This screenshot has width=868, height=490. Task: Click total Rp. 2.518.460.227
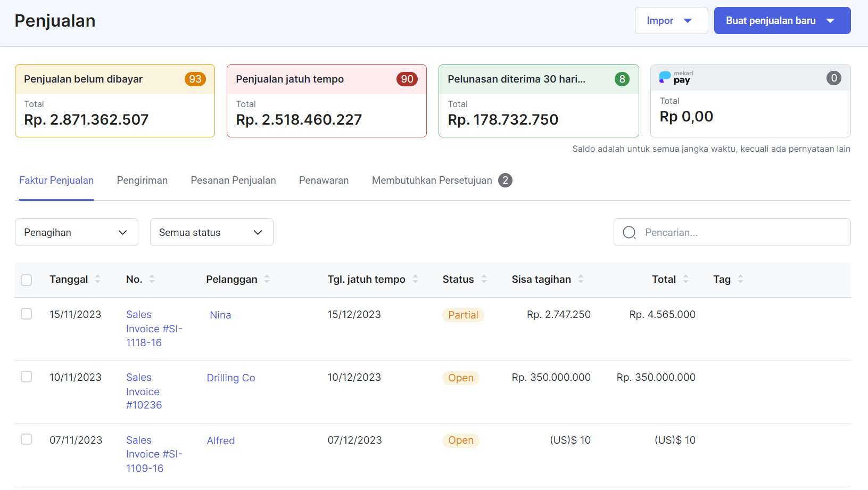(299, 119)
